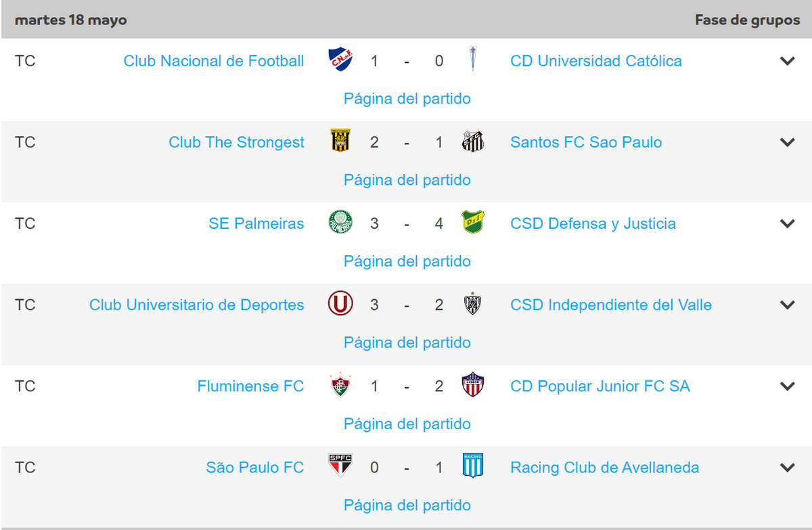Click the Defensa y Justicia crest
The width and height of the screenshot is (812, 530).
(472, 222)
